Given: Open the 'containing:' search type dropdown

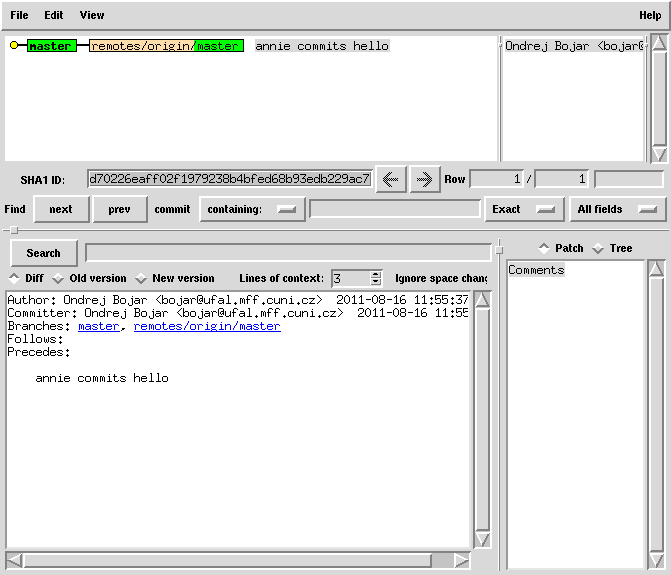Looking at the screenshot, I should [252, 209].
